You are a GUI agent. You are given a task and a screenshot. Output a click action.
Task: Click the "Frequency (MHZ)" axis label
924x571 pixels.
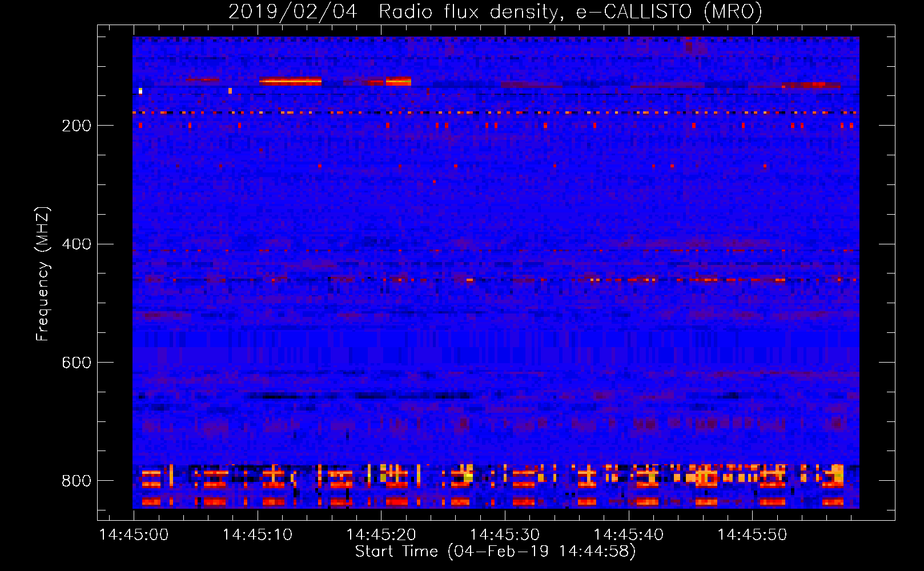[x=43, y=274]
